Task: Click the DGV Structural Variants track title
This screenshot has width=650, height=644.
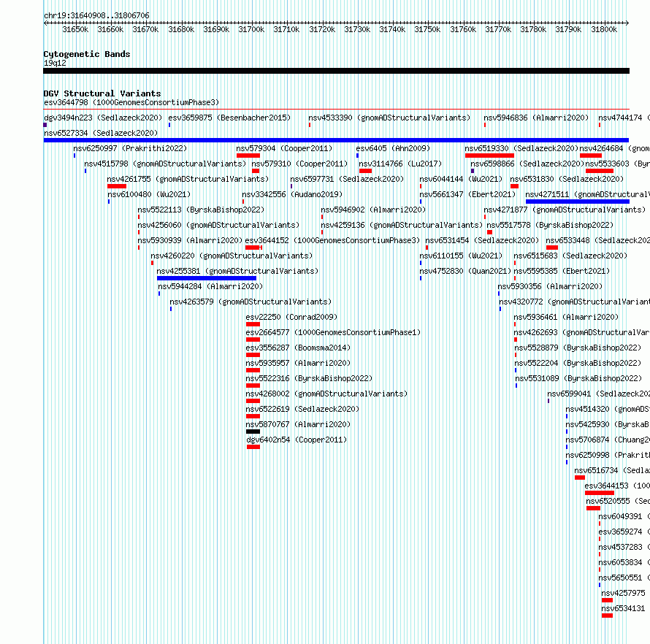Action: [x=102, y=93]
